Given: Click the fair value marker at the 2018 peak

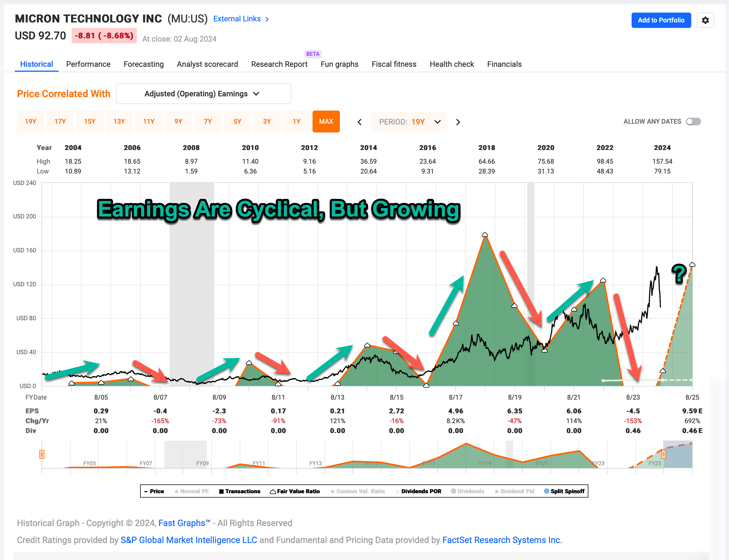Looking at the screenshot, I should (485, 235).
